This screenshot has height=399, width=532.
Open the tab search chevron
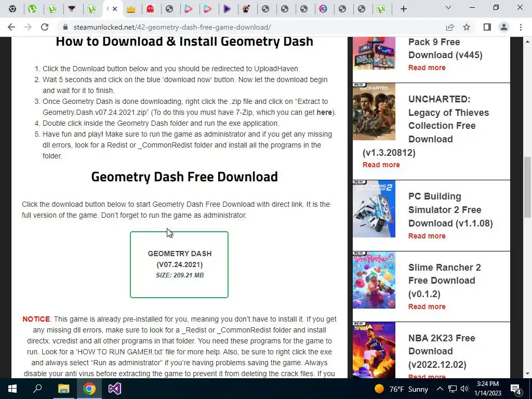click(448, 7)
